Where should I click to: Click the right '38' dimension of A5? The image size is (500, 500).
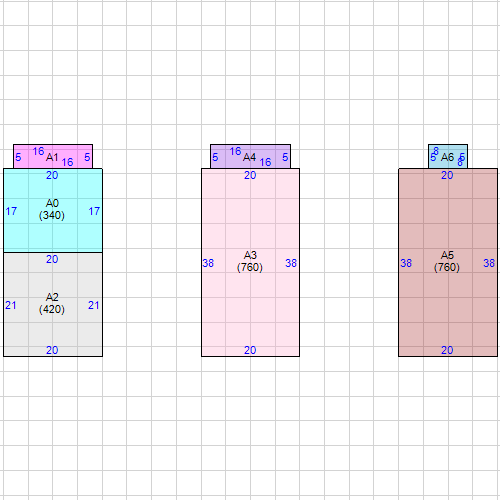point(489,263)
